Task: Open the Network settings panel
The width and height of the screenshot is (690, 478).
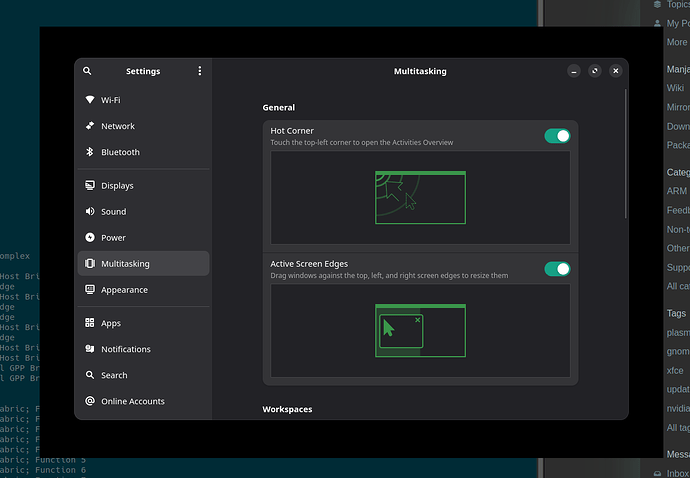Action: (x=143, y=126)
